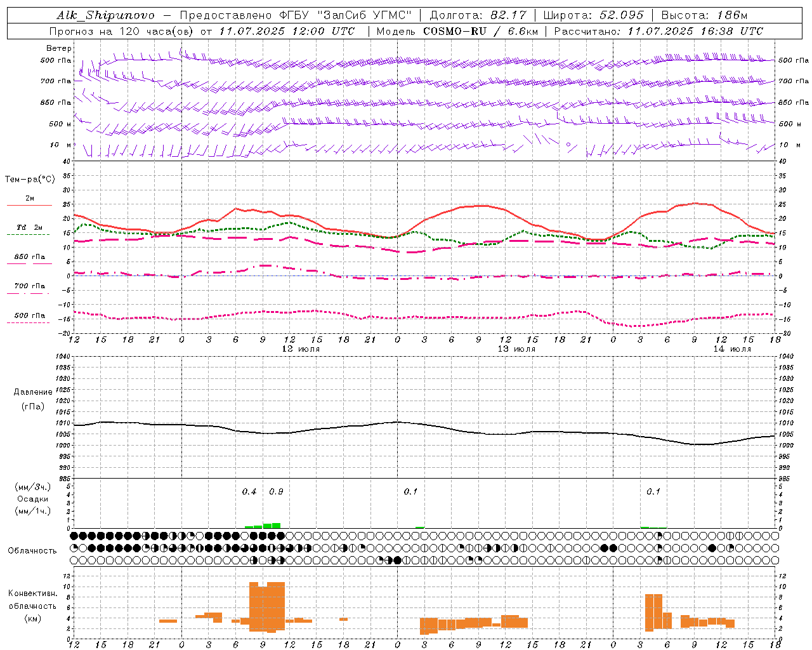Image resolution: width=812 pixels, height=650 pixels.
Task: Click the latitude value Широта: 52.095
Action: (594, 15)
